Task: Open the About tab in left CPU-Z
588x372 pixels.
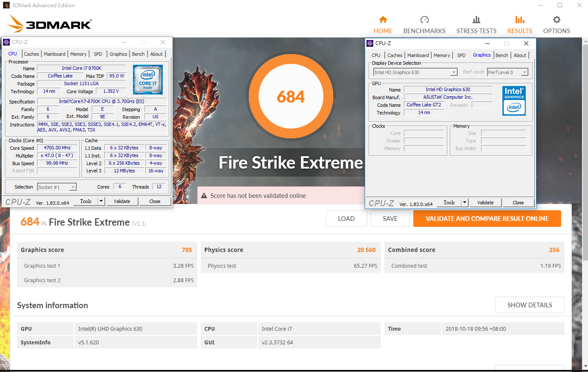Action: (156, 54)
